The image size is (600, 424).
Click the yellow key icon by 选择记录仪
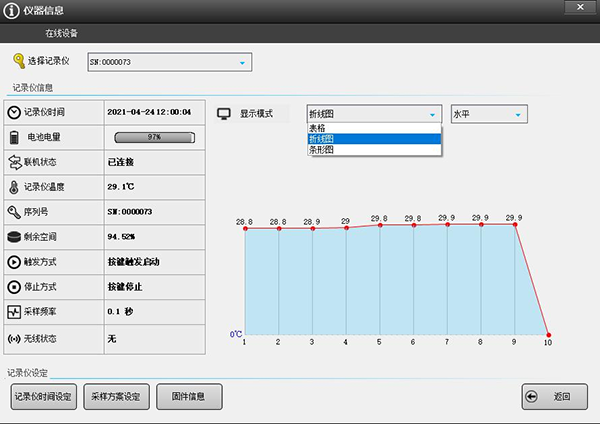[18, 61]
